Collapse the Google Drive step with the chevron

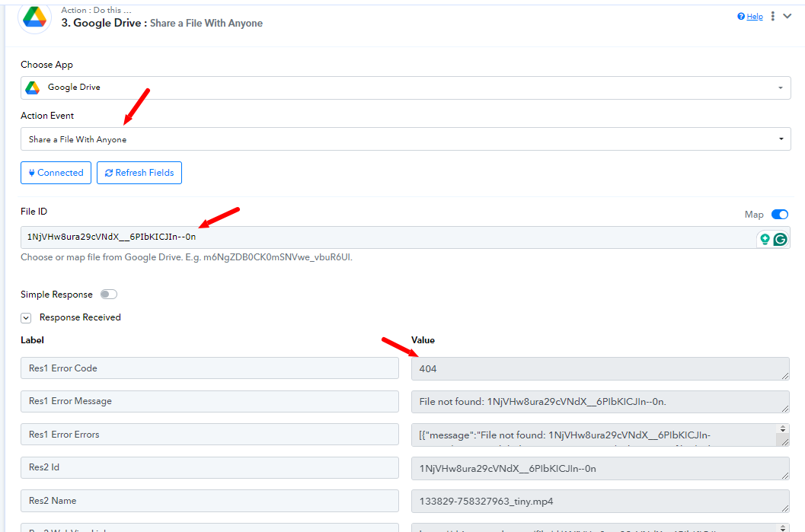(x=788, y=16)
